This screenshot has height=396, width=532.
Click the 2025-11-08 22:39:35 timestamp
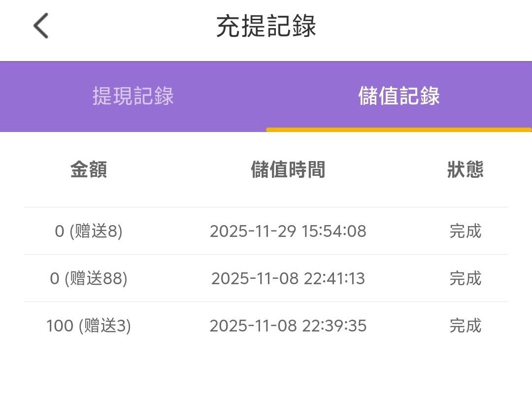[x=288, y=326]
